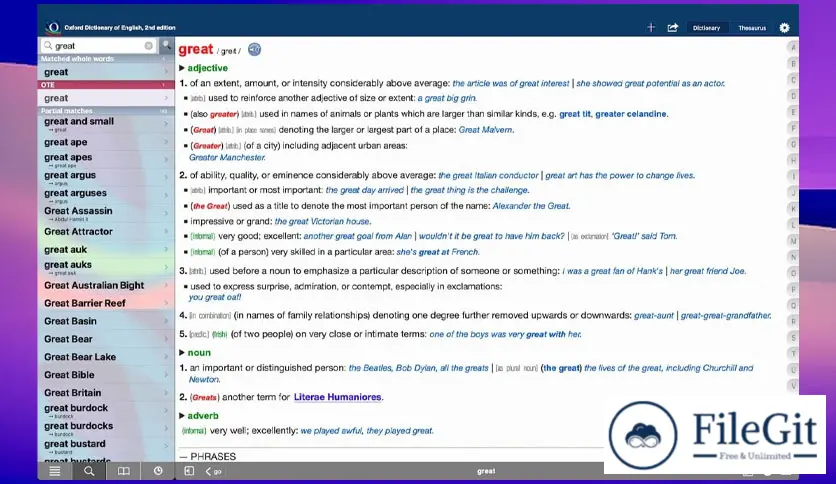Click the plus icon in the top bar
Viewport: 836px width, 484px height.
point(651,27)
